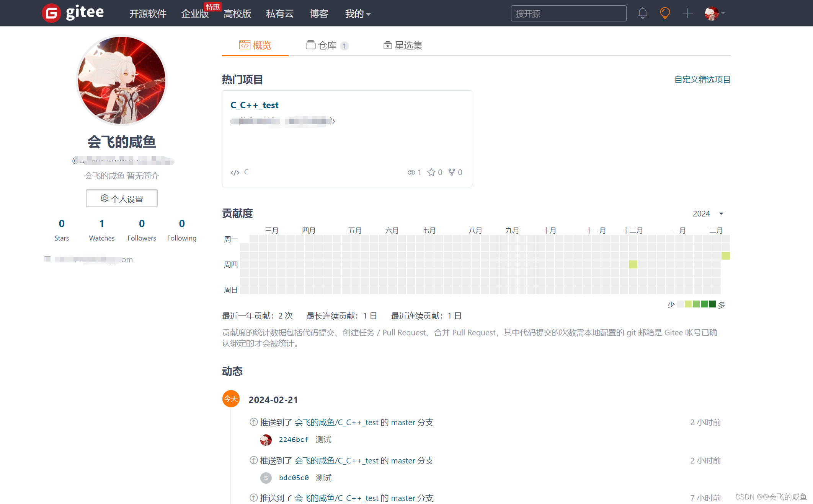Viewport: 813px width, 504px height.
Task: Open the C_C++_test project link
Action: 255,105
